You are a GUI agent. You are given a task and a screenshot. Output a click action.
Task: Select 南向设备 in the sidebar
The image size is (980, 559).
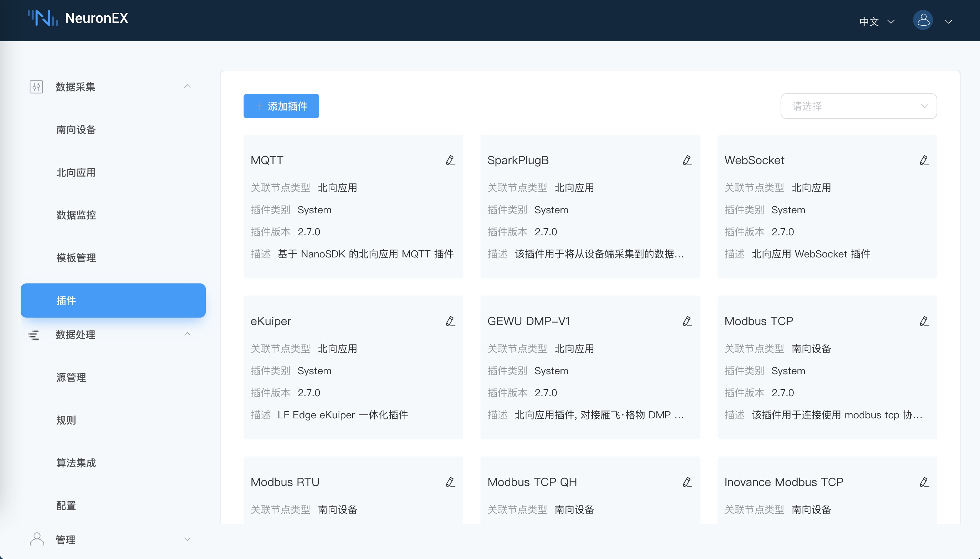tap(75, 129)
